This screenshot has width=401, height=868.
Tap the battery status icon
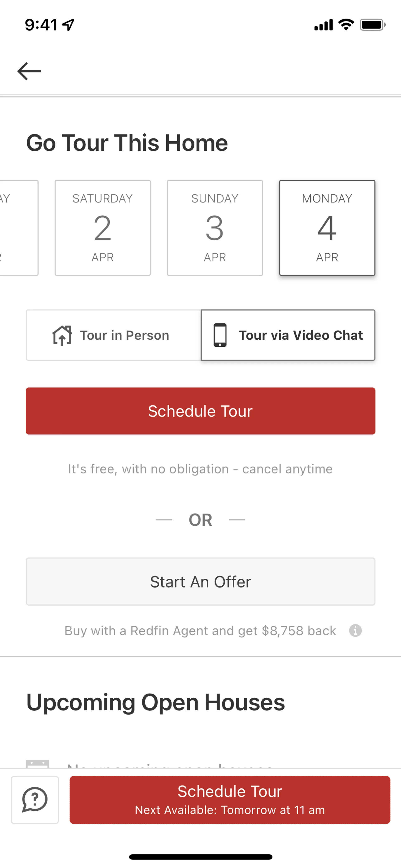(372, 25)
